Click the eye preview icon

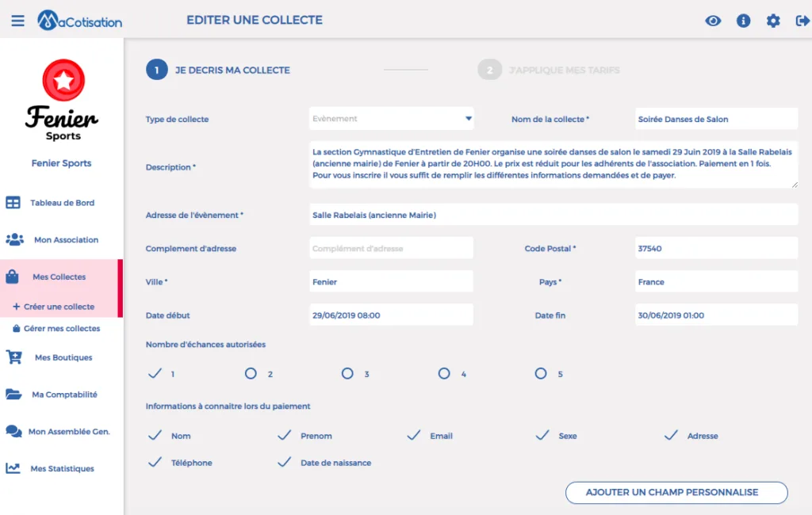tap(713, 21)
